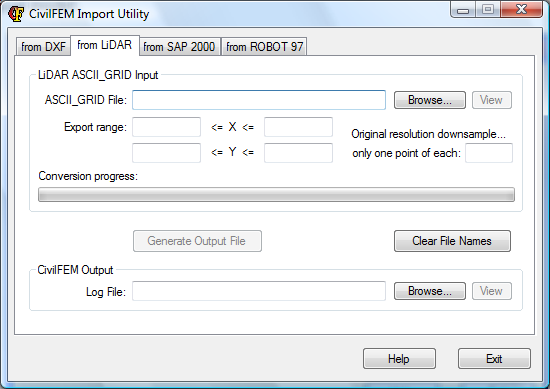View the Log File
Image resolution: width=550 pixels, height=389 pixels.
[492, 291]
